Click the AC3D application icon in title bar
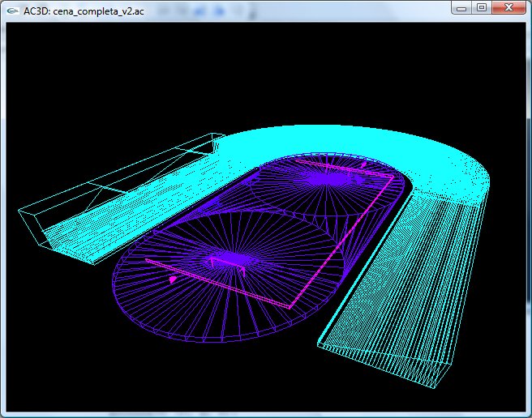532x418 pixels. coord(12,11)
